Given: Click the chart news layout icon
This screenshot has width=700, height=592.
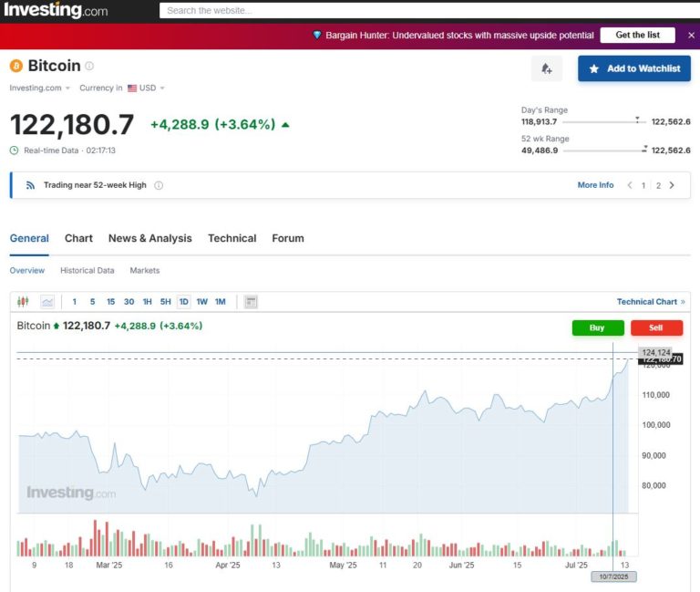Looking at the screenshot, I should (252, 302).
